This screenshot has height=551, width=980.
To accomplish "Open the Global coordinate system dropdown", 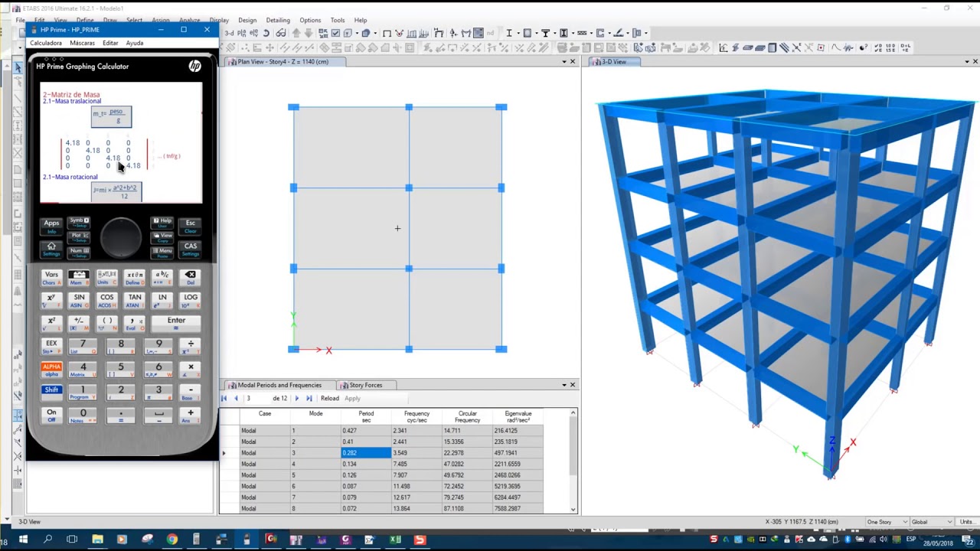I will click(932, 522).
